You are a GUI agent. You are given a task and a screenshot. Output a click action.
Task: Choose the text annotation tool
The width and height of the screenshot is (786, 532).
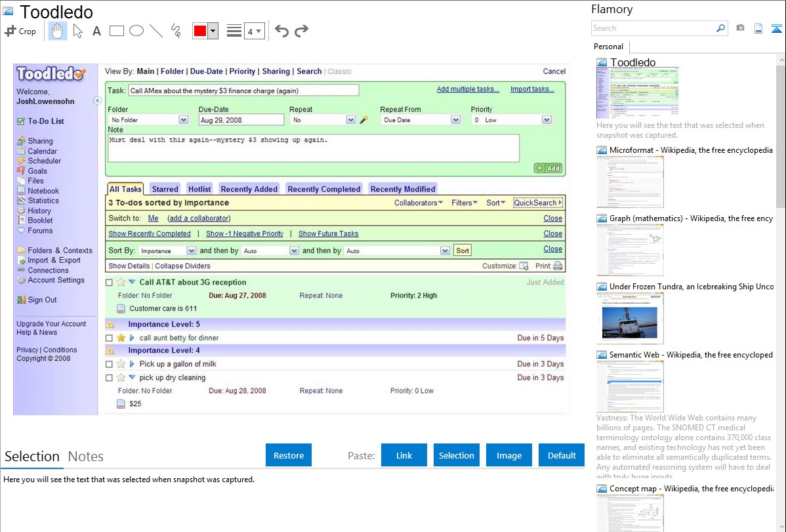coord(96,31)
